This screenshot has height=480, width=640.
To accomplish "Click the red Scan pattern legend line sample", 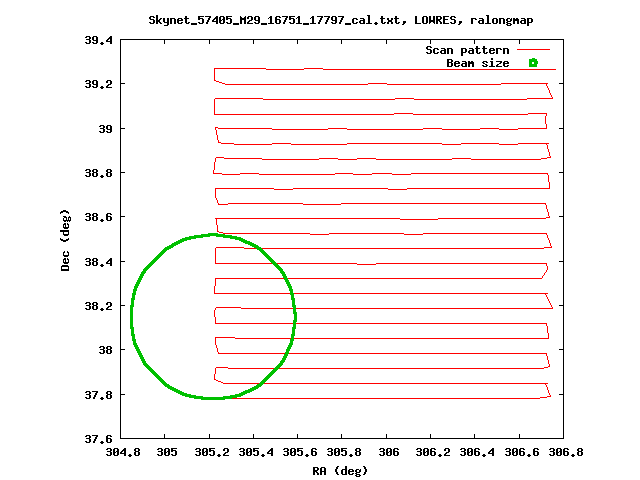I will click(x=533, y=50).
